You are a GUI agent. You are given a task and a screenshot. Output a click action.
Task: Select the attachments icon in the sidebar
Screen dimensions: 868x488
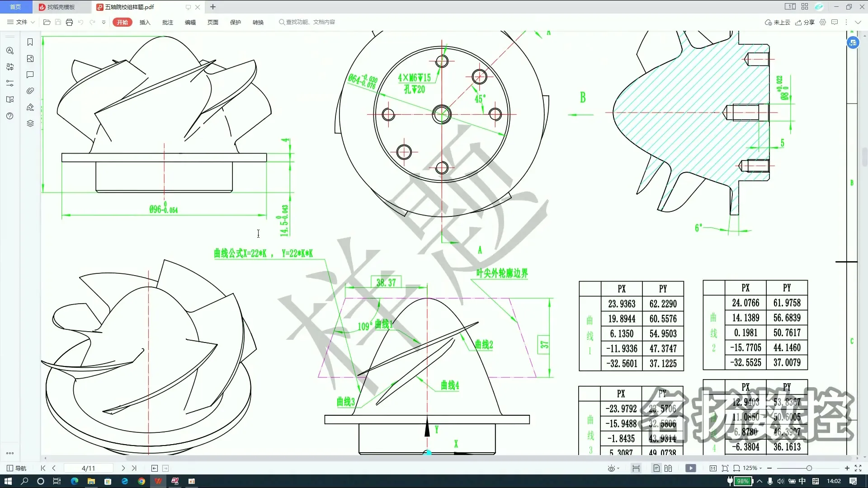point(30,90)
